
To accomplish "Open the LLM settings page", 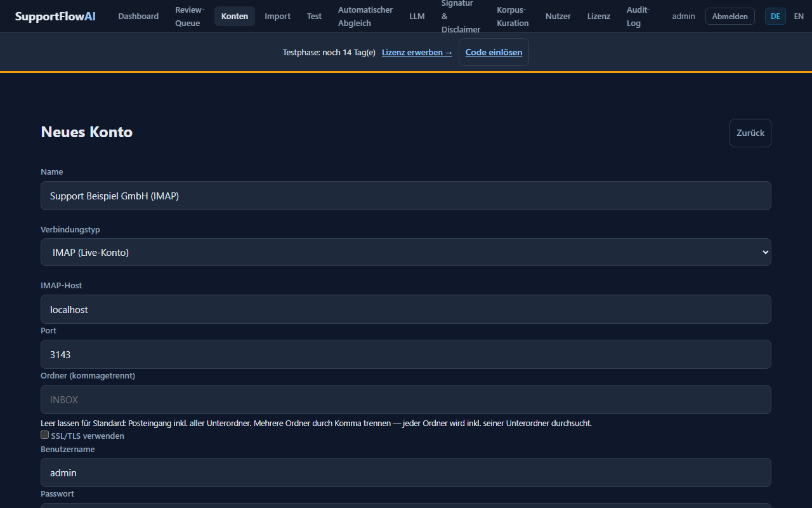I will click(417, 17).
